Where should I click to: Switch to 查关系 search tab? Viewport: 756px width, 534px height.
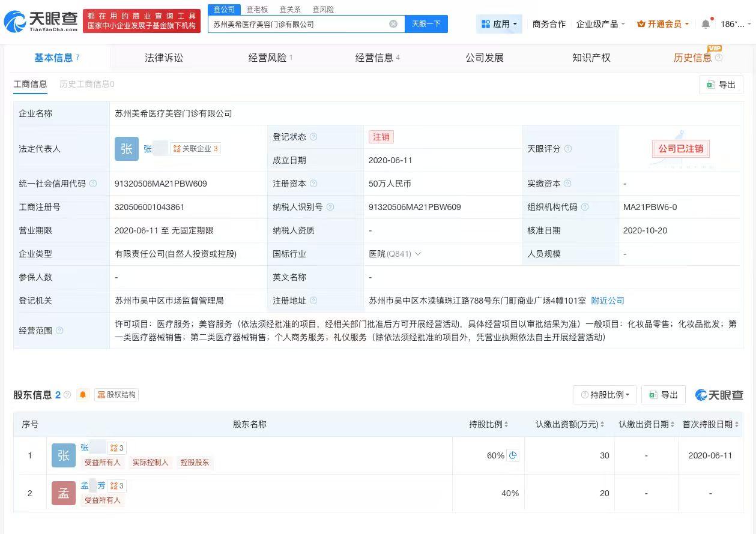tap(290, 9)
